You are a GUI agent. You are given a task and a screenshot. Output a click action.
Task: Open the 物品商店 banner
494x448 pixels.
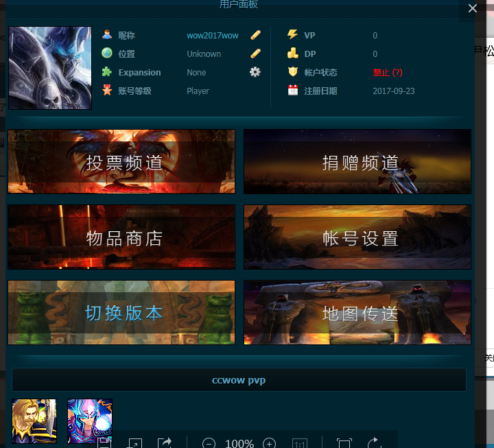(x=121, y=237)
